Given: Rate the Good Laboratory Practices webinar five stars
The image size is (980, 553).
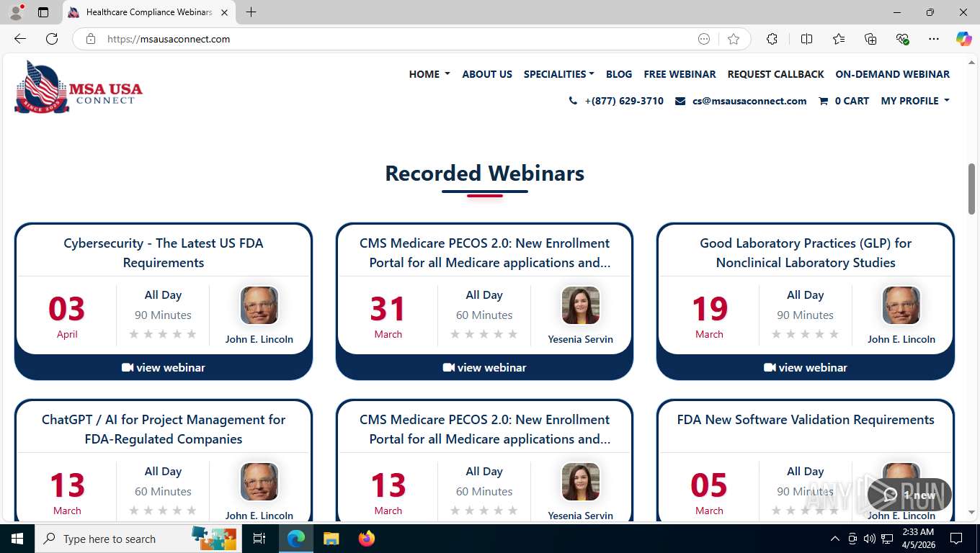Looking at the screenshot, I should pos(834,334).
